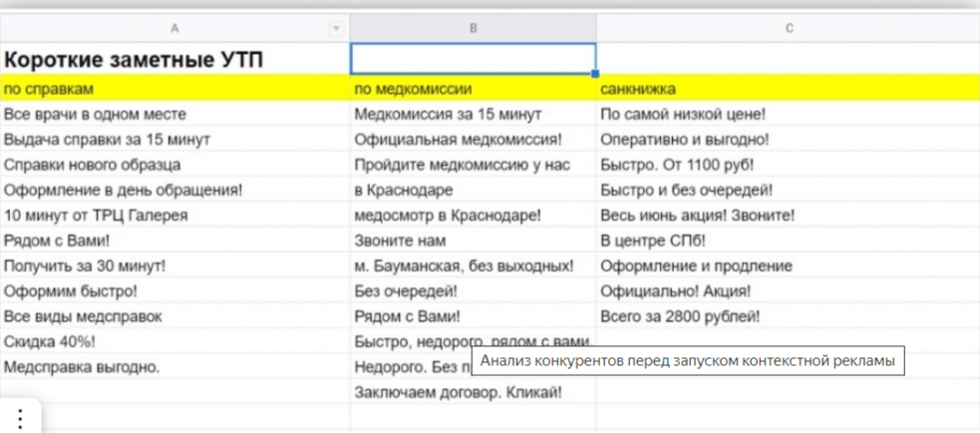
Task: Click the fill handle on the selected cell
Action: pos(595,74)
